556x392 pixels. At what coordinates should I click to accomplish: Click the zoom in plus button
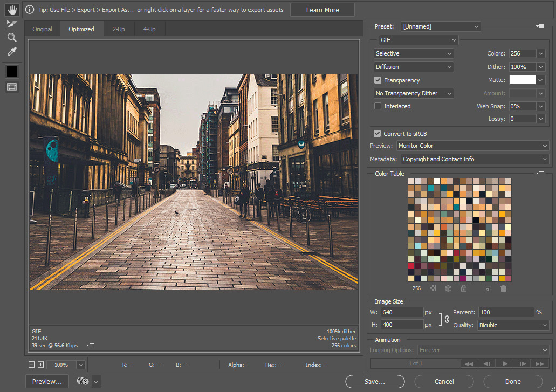pos(40,365)
